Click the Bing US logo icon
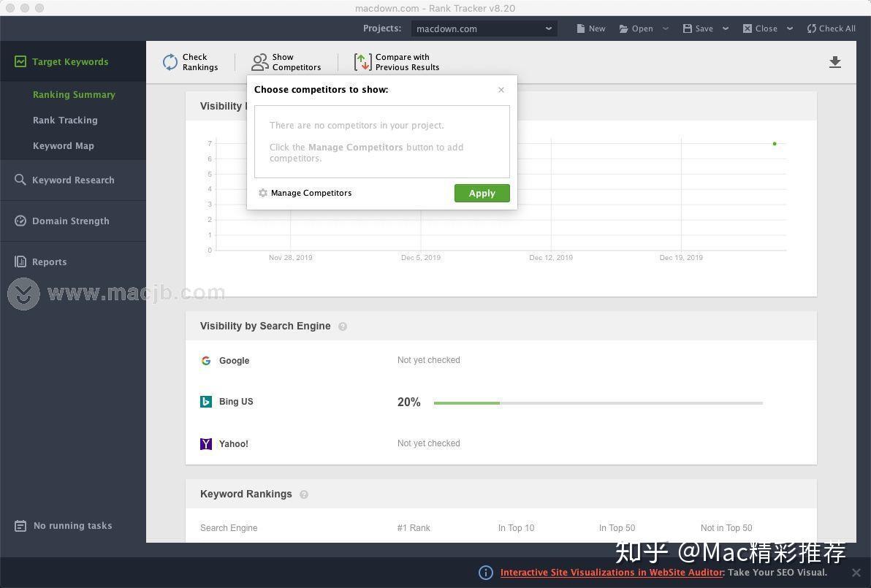 pos(206,402)
